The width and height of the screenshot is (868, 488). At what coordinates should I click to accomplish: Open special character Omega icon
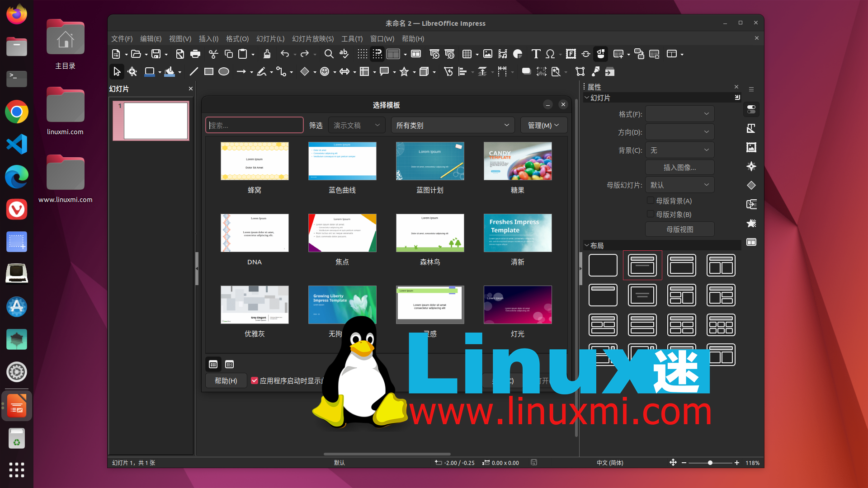click(x=550, y=54)
